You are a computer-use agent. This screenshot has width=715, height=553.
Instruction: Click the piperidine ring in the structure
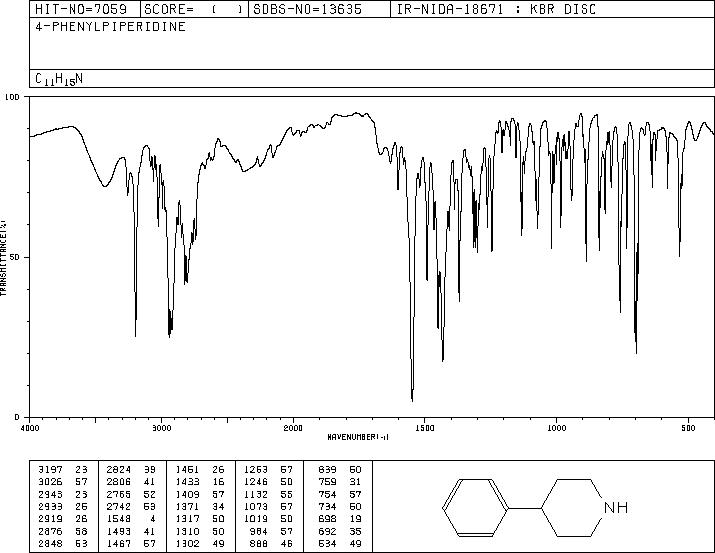pos(575,507)
